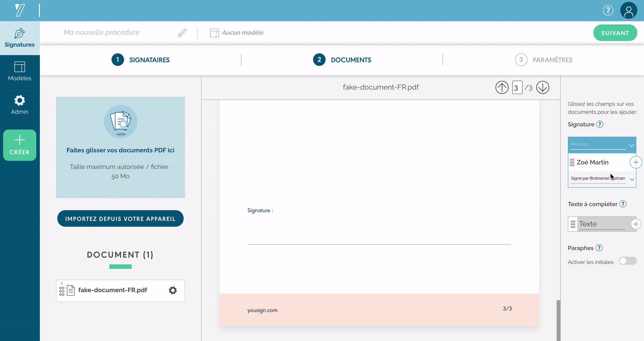Click the document viewer vertical scrollbar

(558, 319)
